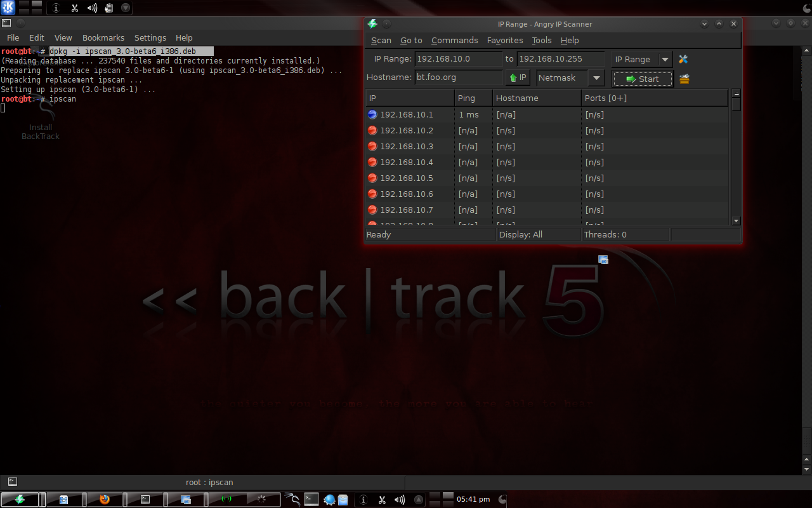Open scanner preferences wrench icon

point(683,59)
